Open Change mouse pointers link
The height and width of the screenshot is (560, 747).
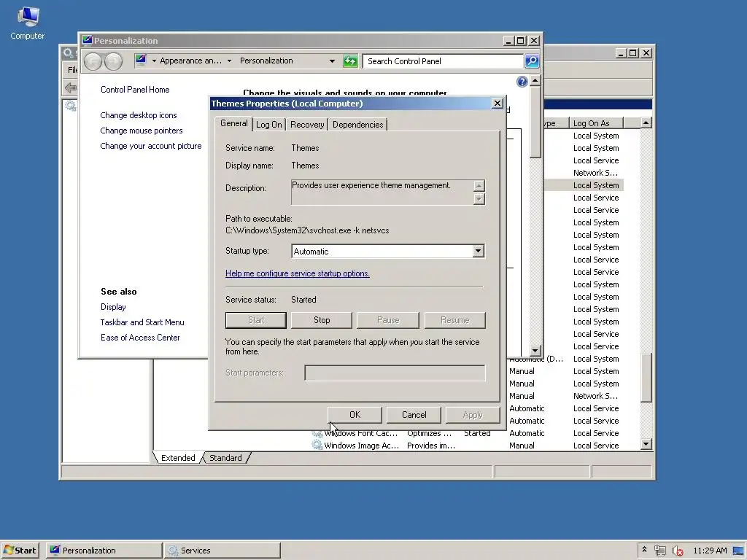[x=142, y=131]
